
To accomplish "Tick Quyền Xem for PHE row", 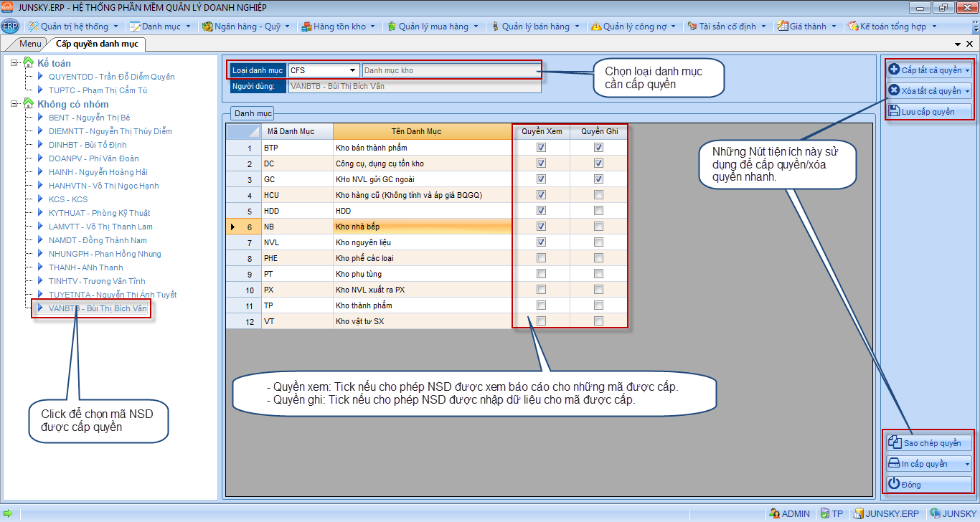I will click(x=541, y=258).
